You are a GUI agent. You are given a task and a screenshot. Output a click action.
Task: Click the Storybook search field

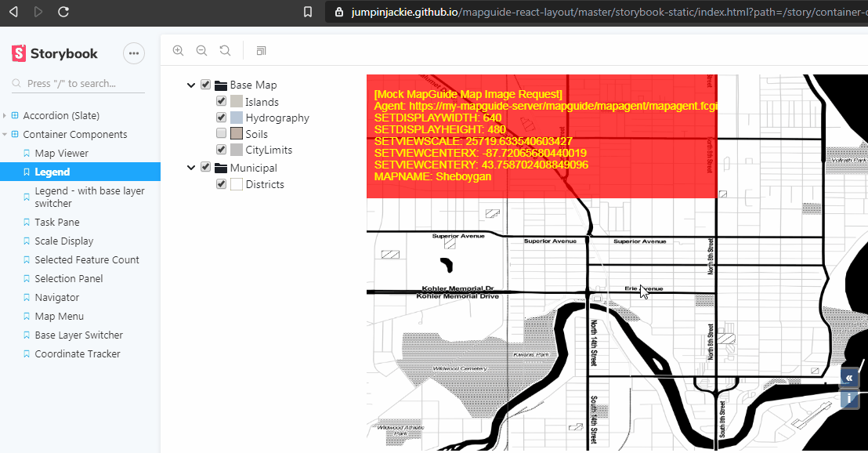[77, 83]
